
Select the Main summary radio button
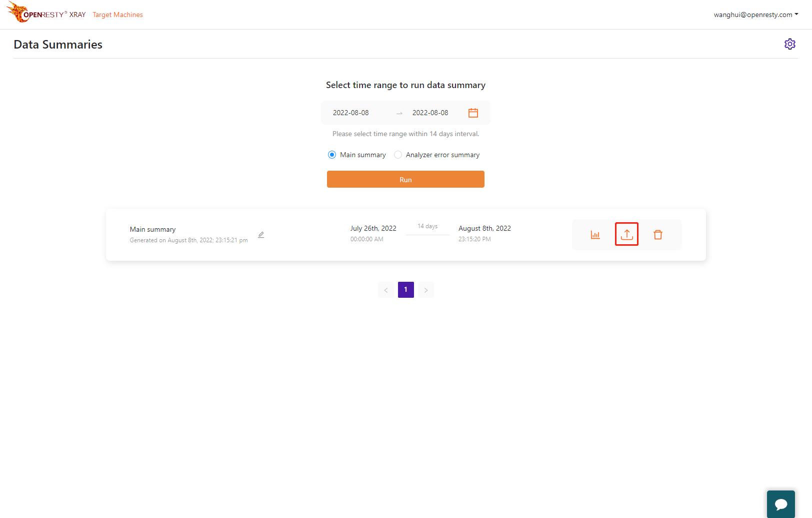(x=332, y=155)
